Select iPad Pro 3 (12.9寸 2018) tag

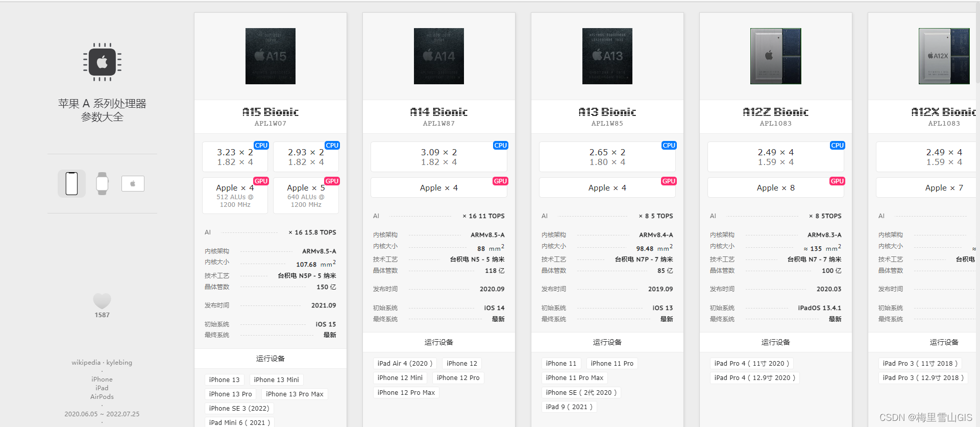point(923,378)
